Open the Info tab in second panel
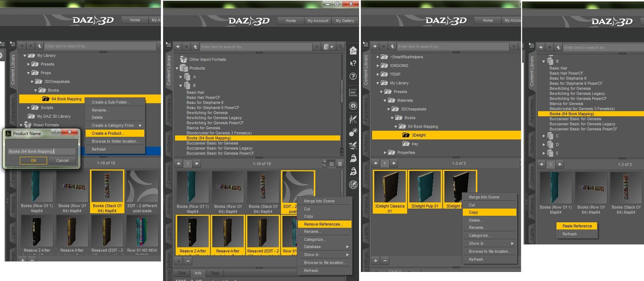This screenshot has width=644, height=281. click(198, 273)
